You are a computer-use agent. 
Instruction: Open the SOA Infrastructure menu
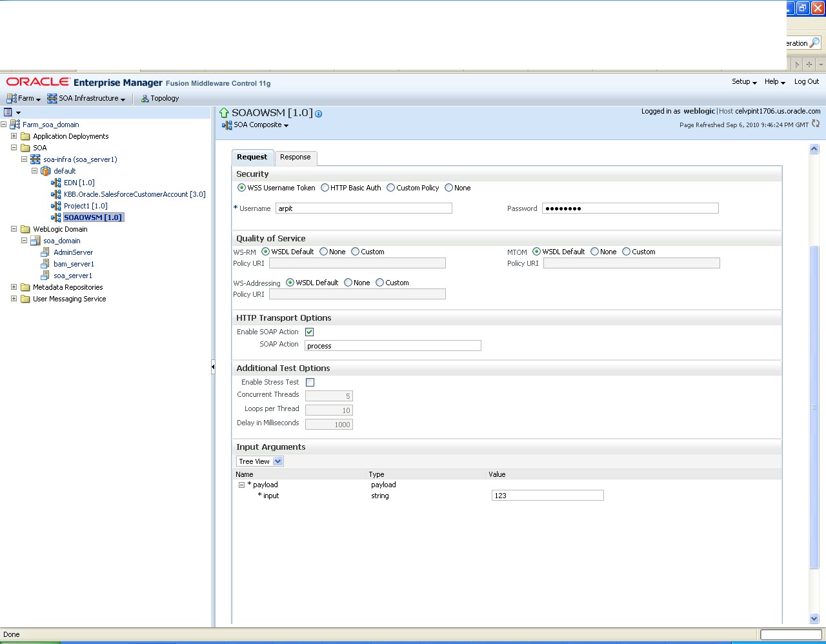pyautogui.click(x=86, y=99)
